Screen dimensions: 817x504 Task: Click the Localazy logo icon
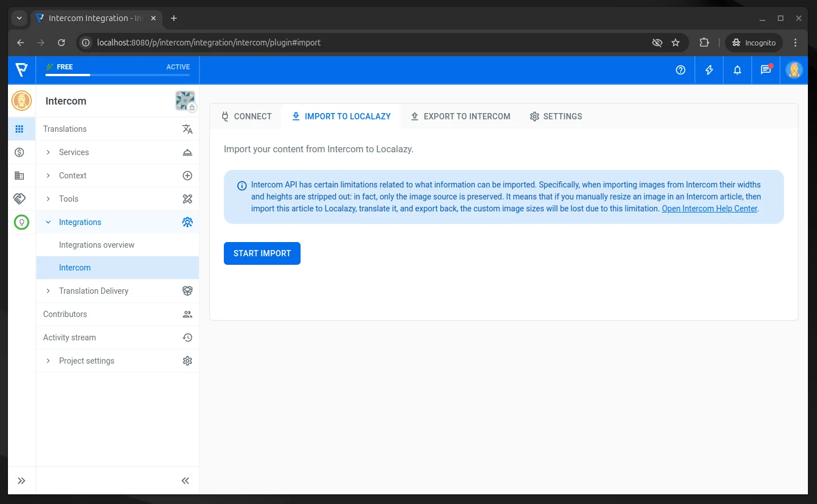point(22,70)
